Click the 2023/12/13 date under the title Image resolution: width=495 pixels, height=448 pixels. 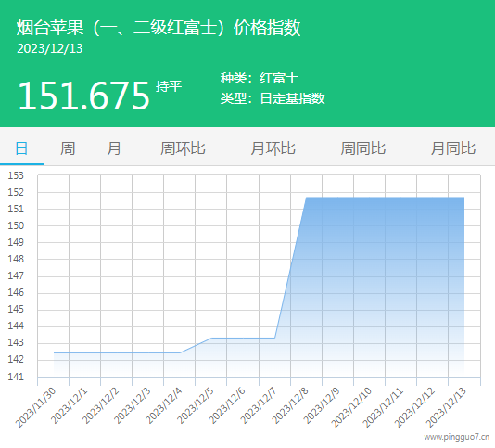(49, 48)
